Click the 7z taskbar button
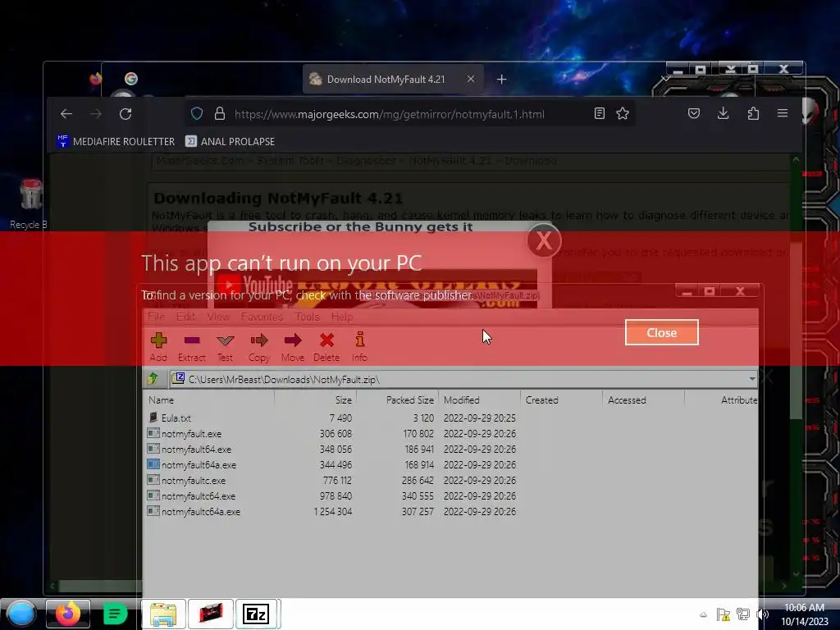The height and width of the screenshot is (630, 840). pyautogui.click(x=256, y=614)
